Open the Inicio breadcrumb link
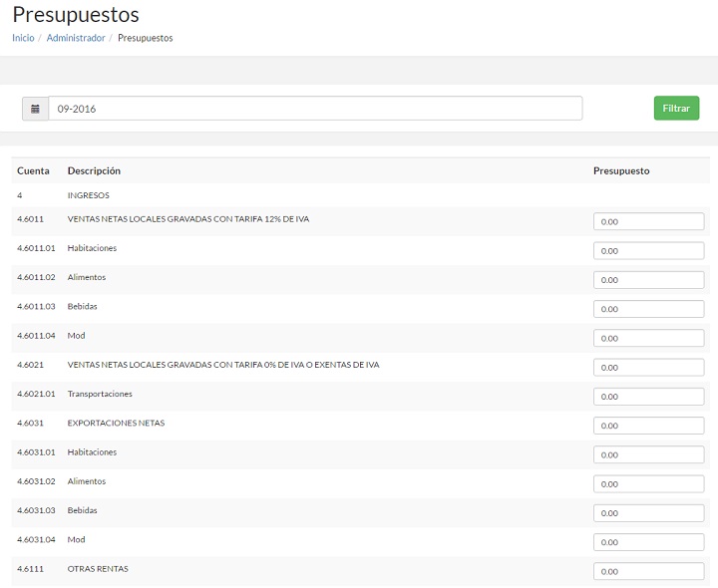 tap(23, 38)
